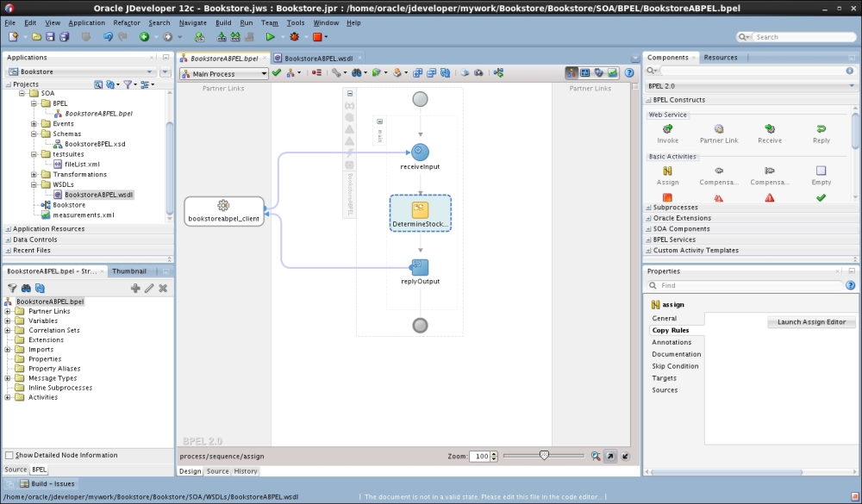862x504 pixels.
Task: Select the DetermineStock activity in the diagram
Action: pyautogui.click(x=420, y=209)
